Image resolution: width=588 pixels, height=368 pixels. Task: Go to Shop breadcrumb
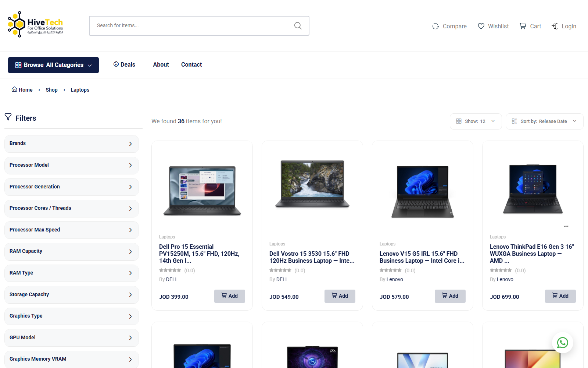point(51,90)
